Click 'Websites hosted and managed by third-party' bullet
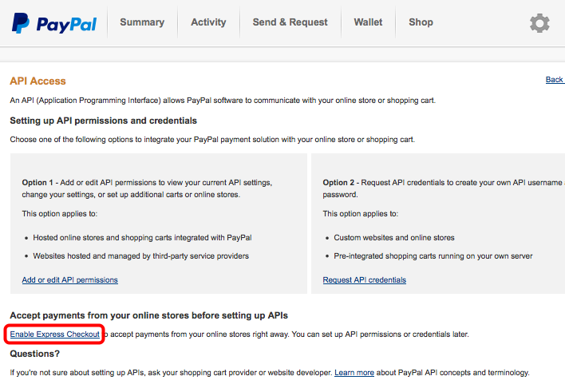This screenshot has height=392, width=565. [141, 256]
